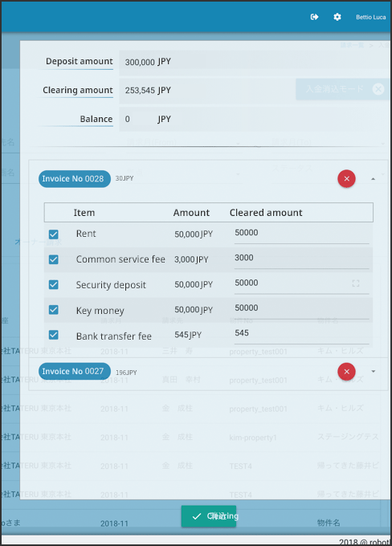This screenshot has height=546, width=392.
Task: Click the Invoice No 0028 badge
Action: (x=75, y=178)
